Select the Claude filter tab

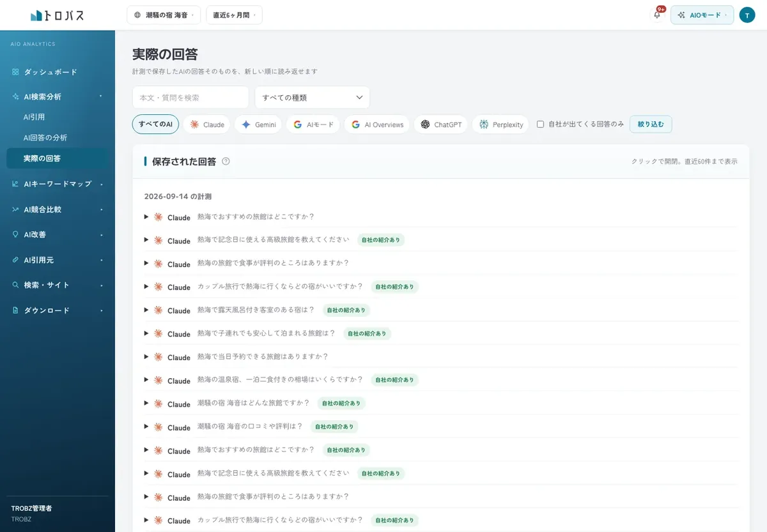(206, 125)
